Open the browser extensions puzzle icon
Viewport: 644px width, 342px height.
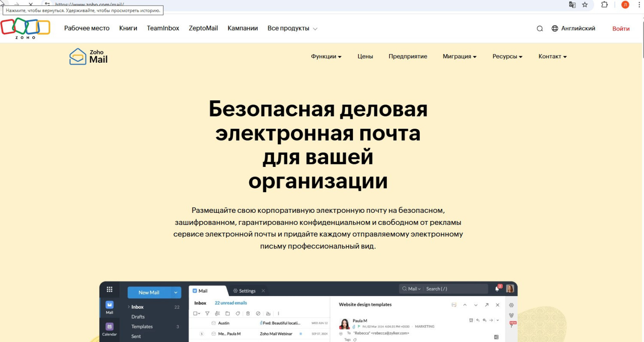point(605,5)
